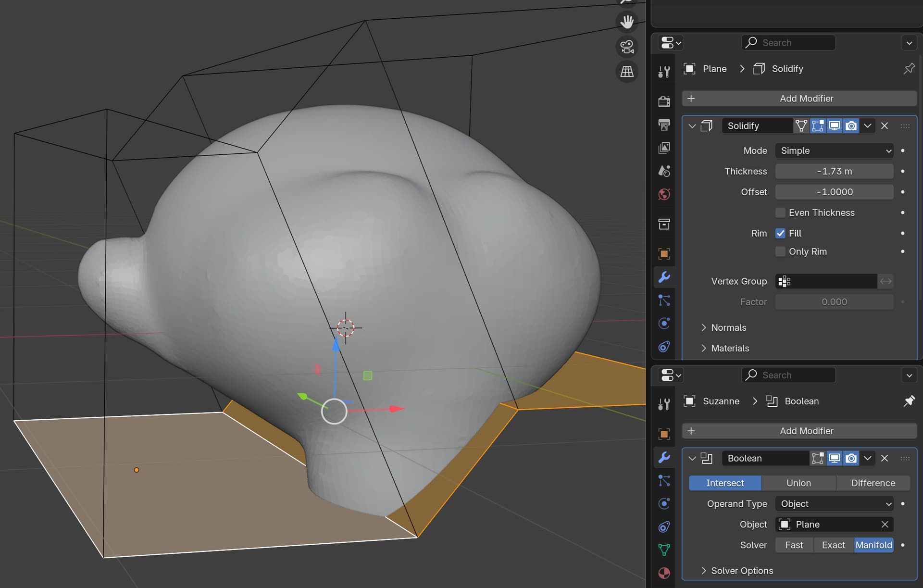Open Operand Type Object dropdown
The width and height of the screenshot is (923, 588).
tap(834, 504)
